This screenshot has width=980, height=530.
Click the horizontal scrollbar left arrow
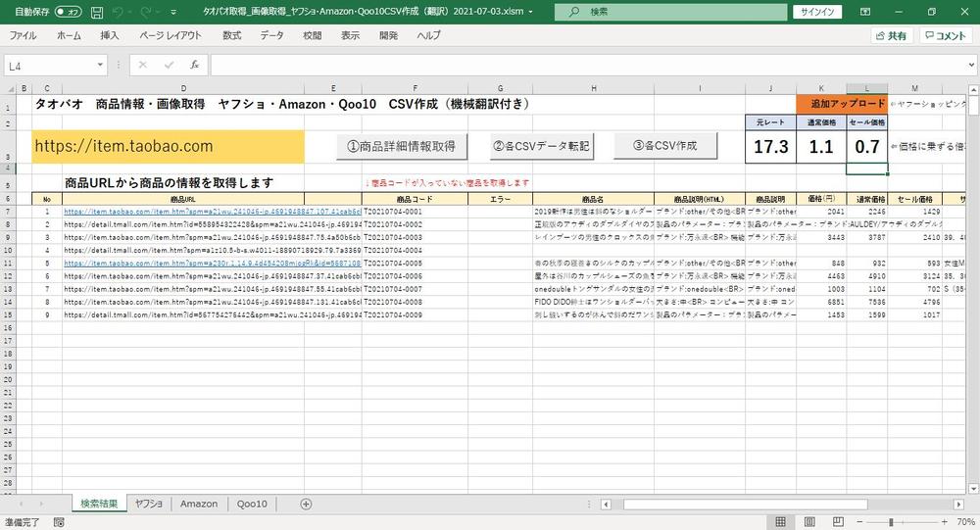coord(606,505)
